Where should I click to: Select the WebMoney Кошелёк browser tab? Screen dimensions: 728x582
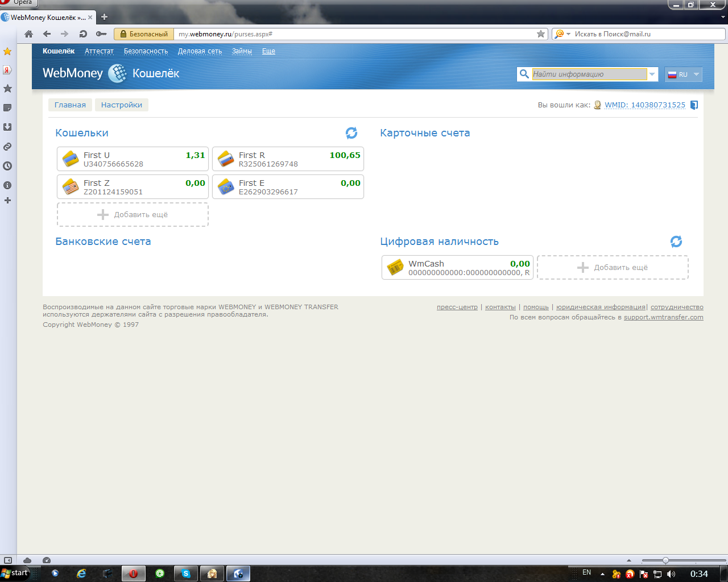point(48,18)
